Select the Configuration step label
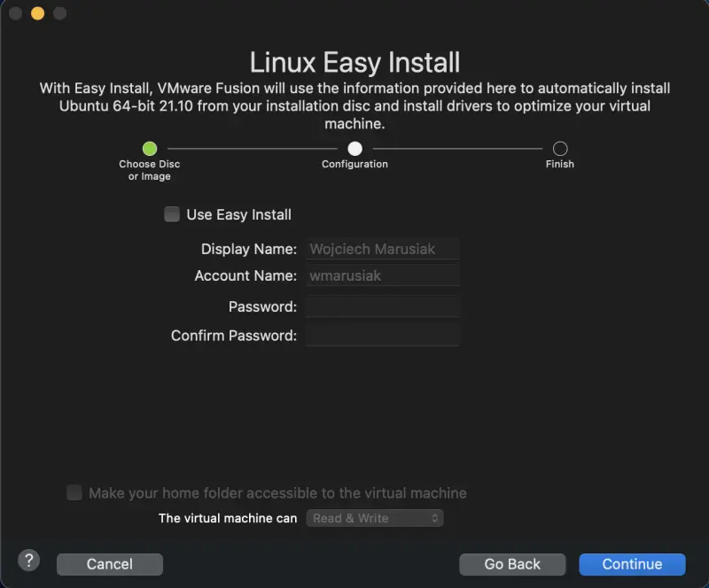 (x=354, y=164)
